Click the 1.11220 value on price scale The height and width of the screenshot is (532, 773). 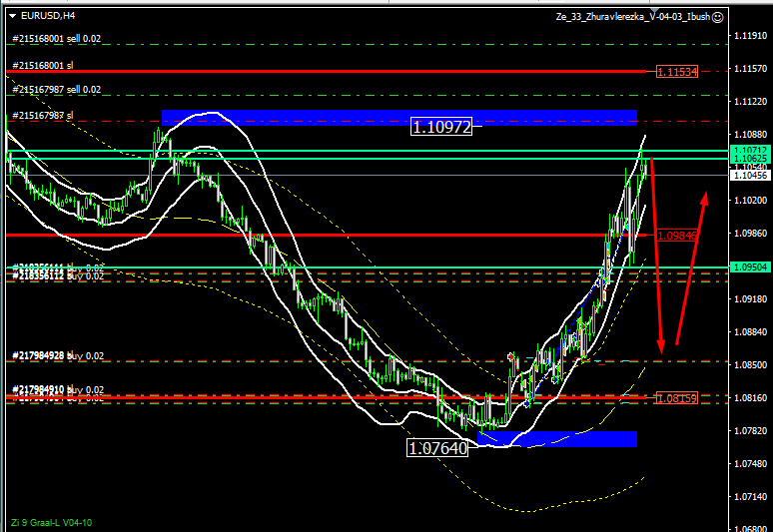pyautogui.click(x=751, y=102)
